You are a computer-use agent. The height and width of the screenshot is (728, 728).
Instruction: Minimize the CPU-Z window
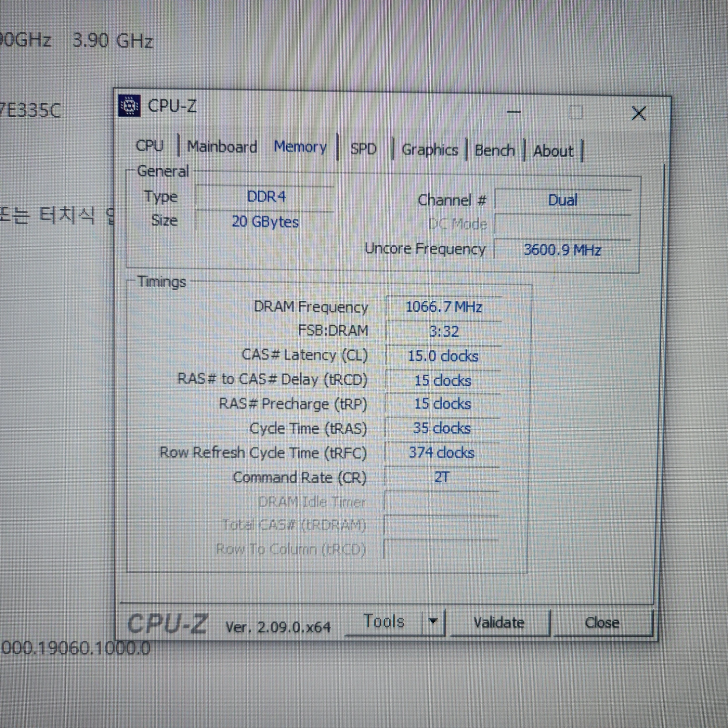pyautogui.click(x=514, y=112)
